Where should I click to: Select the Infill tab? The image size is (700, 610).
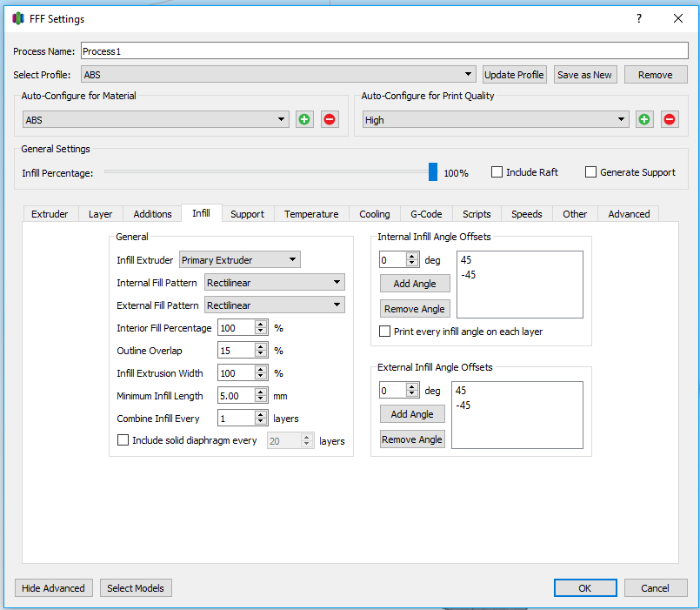click(202, 213)
